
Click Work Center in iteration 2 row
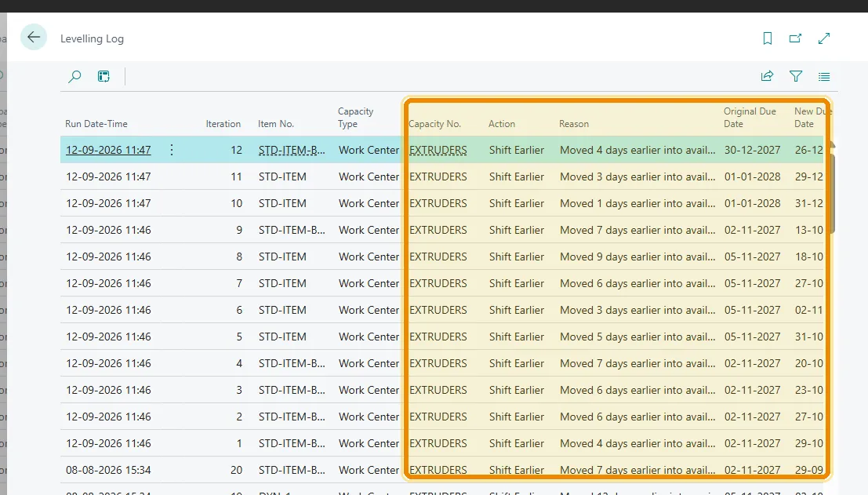click(369, 417)
